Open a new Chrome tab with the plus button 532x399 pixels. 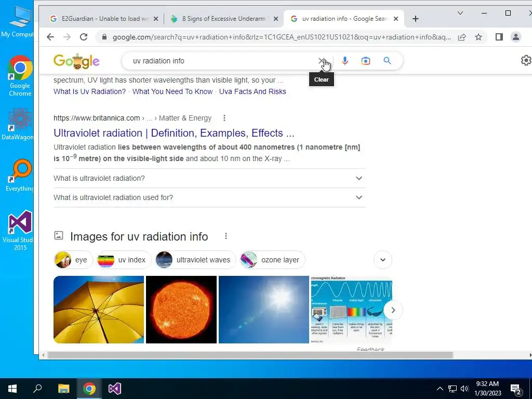click(415, 19)
